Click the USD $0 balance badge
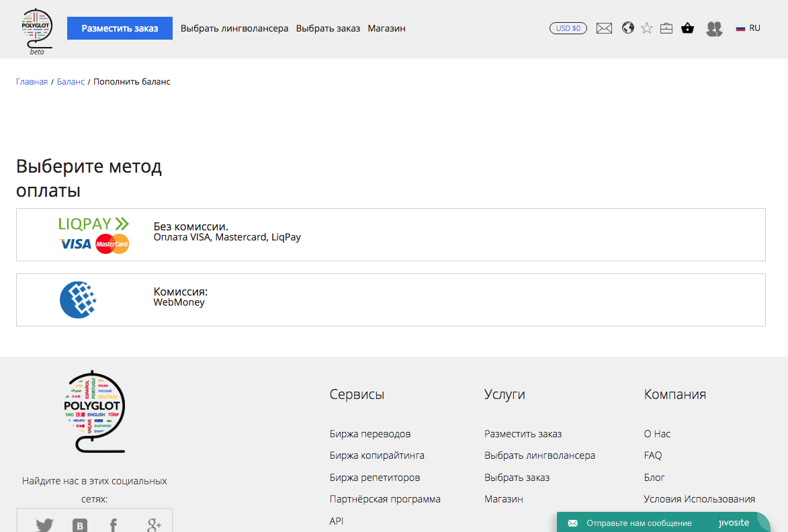The height and width of the screenshot is (532, 788). click(568, 28)
